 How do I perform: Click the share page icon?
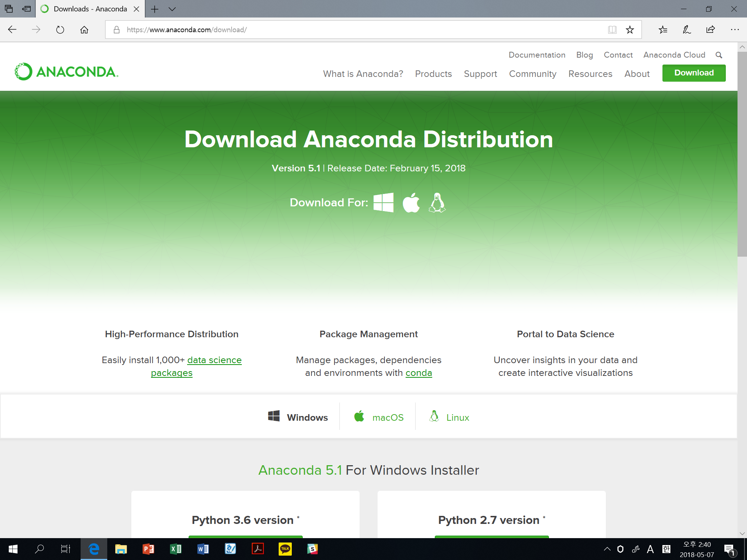711,30
